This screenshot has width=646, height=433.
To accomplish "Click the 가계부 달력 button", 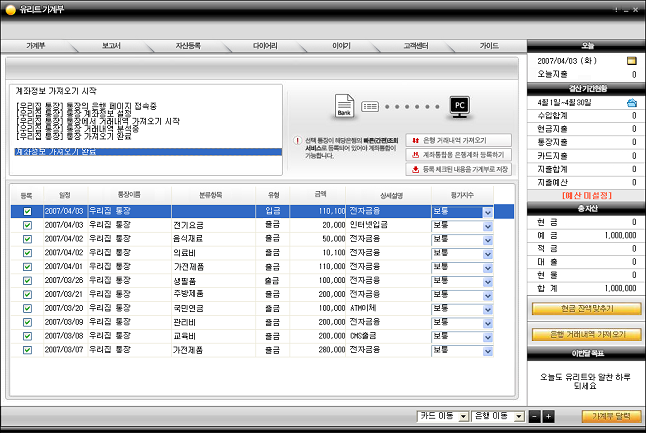I will point(611,417).
